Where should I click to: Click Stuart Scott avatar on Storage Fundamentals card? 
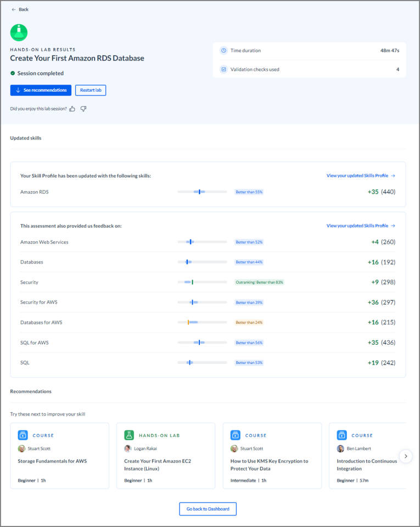21,448
